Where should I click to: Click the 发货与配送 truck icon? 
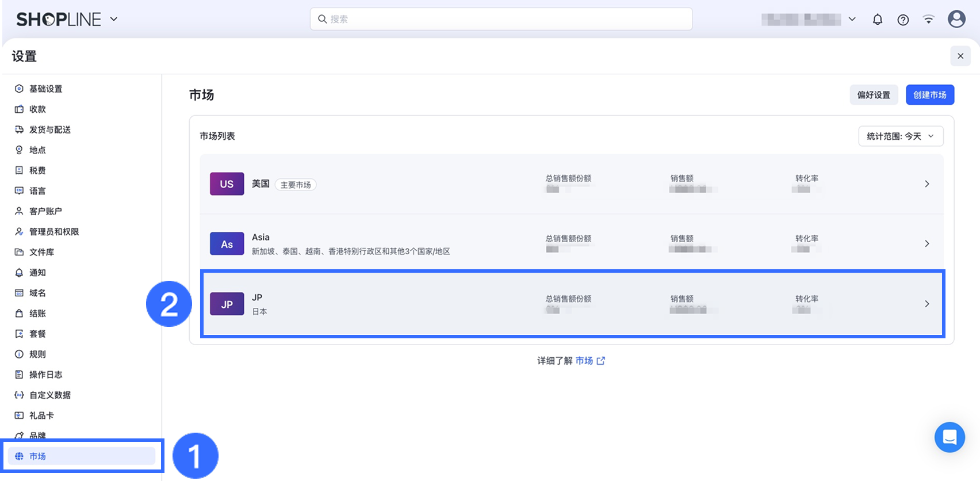coord(19,129)
